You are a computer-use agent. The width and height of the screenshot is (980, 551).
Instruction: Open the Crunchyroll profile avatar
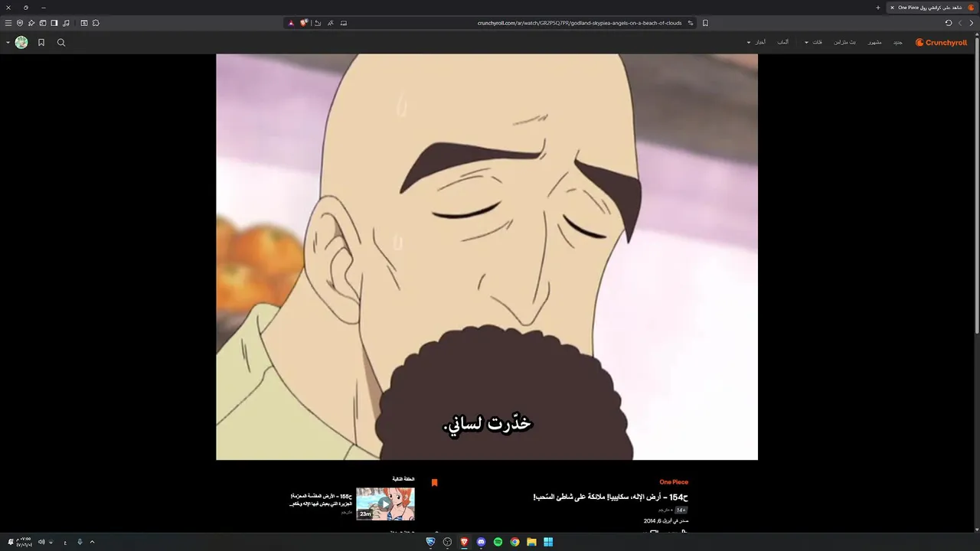tap(21, 43)
